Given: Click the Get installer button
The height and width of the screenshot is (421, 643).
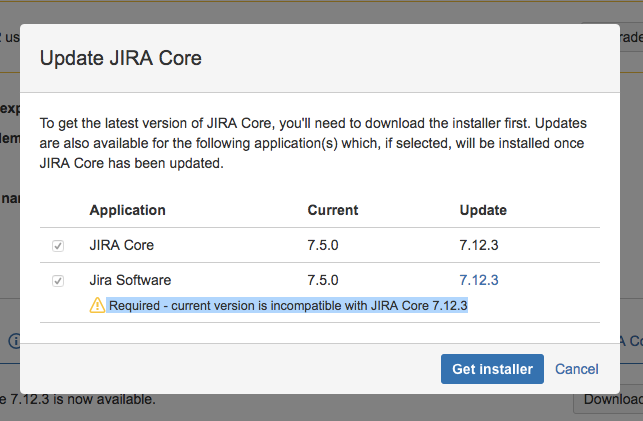Looking at the screenshot, I should [492, 369].
